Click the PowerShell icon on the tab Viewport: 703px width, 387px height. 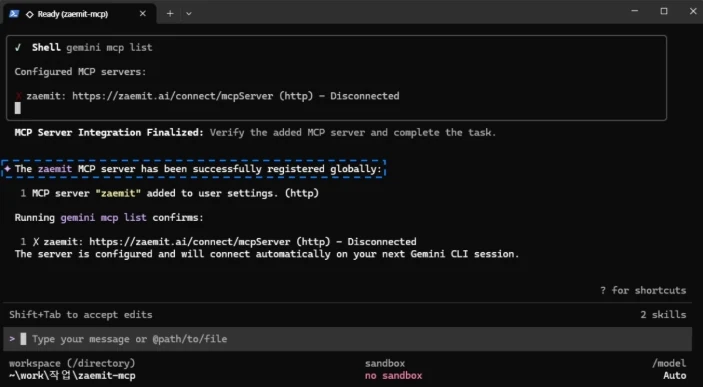13,13
